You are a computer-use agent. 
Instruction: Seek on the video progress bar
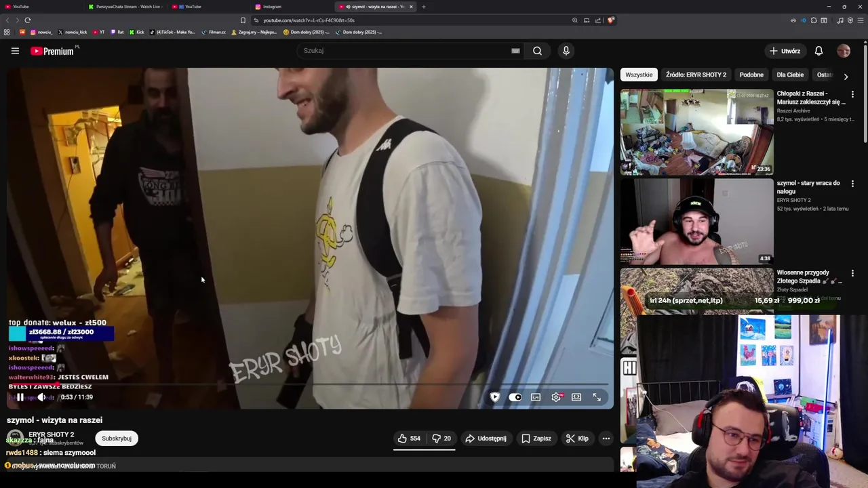tap(310, 385)
